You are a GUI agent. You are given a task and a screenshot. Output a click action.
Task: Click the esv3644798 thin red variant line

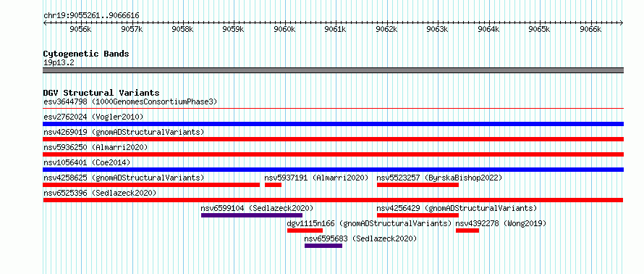point(333,109)
